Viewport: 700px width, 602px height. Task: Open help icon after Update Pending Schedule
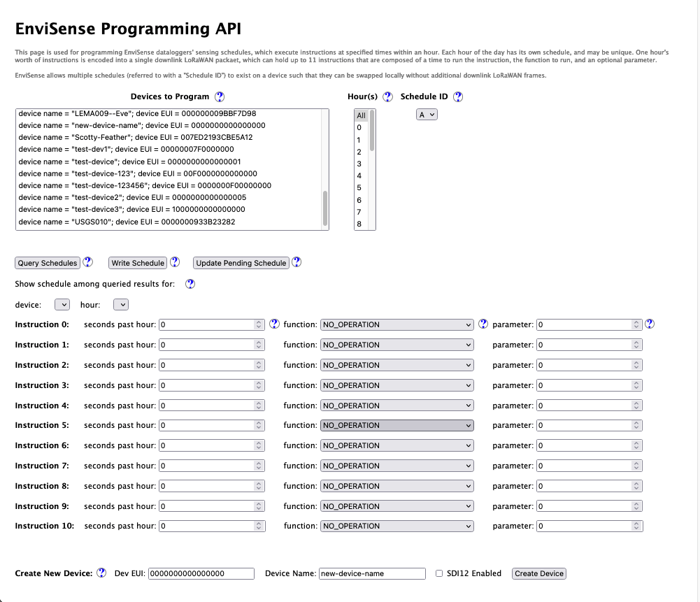point(297,262)
